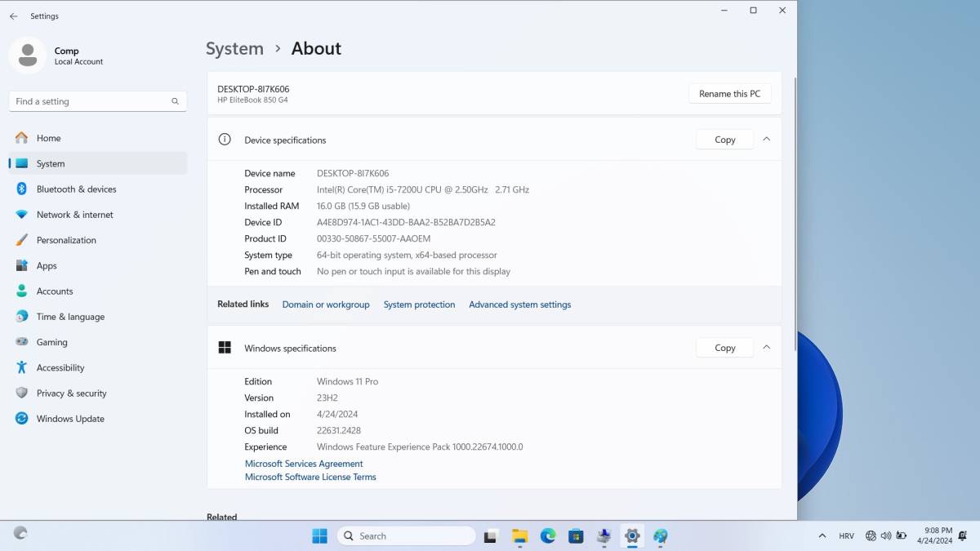Image resolution: width=980 pixels, height=551 pixels.
Task: Open Task View on the taskbar
Action: [x=491, y=536]
